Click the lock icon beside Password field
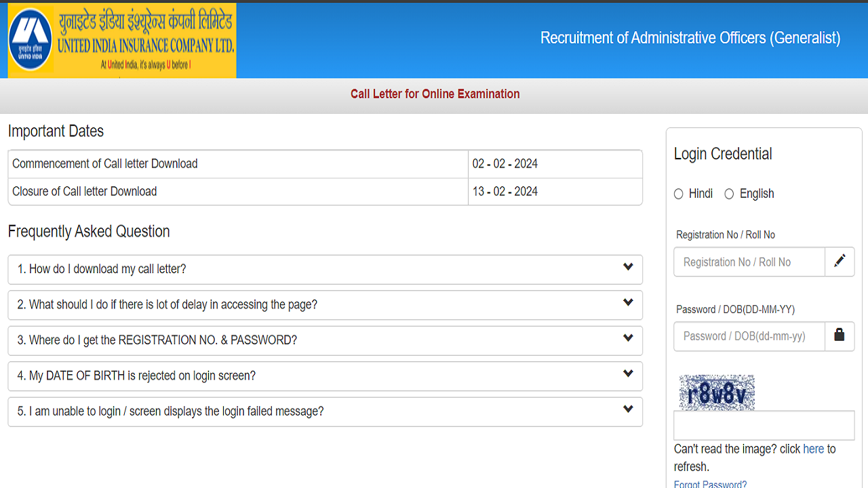 840,335
